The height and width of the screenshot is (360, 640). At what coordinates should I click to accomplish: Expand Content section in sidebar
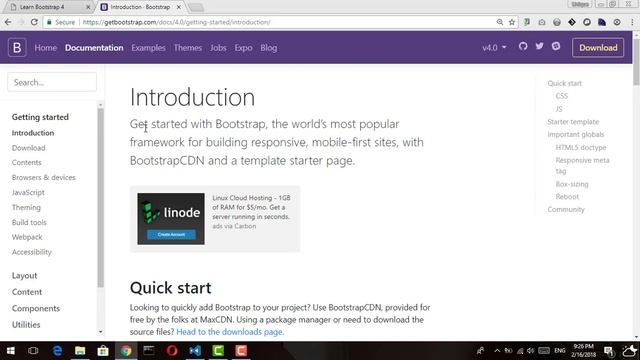[x=27, y=292]
